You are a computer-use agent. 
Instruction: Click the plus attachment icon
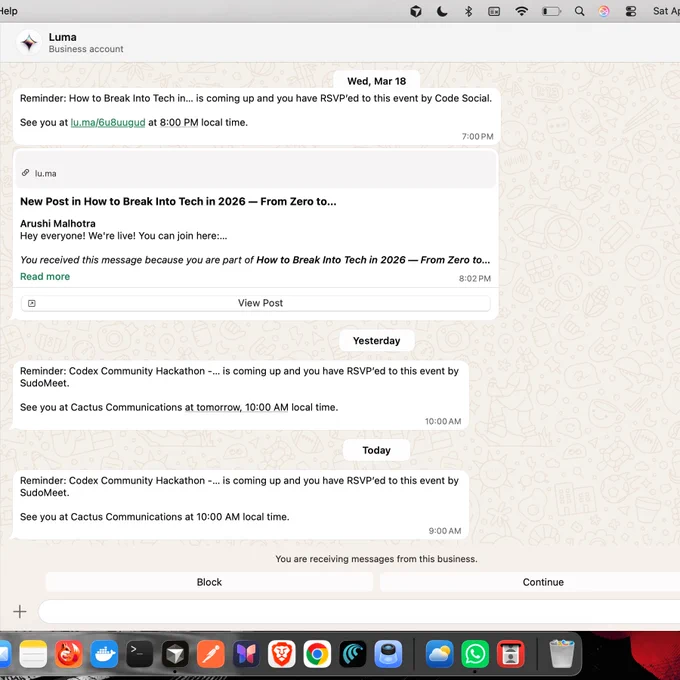coord(20,611)
